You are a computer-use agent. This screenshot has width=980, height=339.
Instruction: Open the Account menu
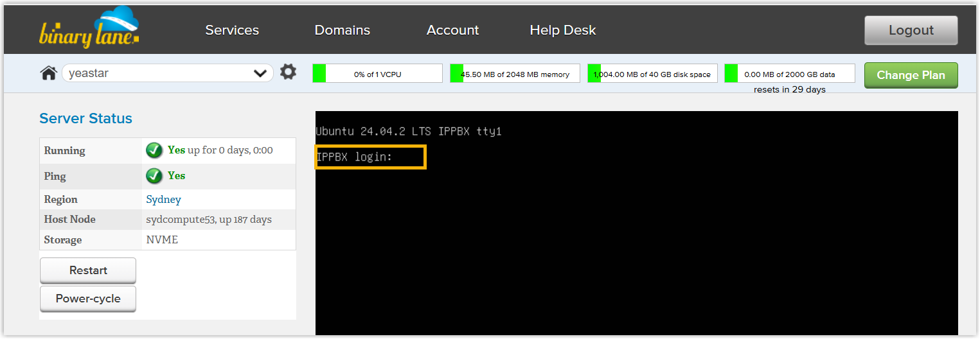click(452, 30)
